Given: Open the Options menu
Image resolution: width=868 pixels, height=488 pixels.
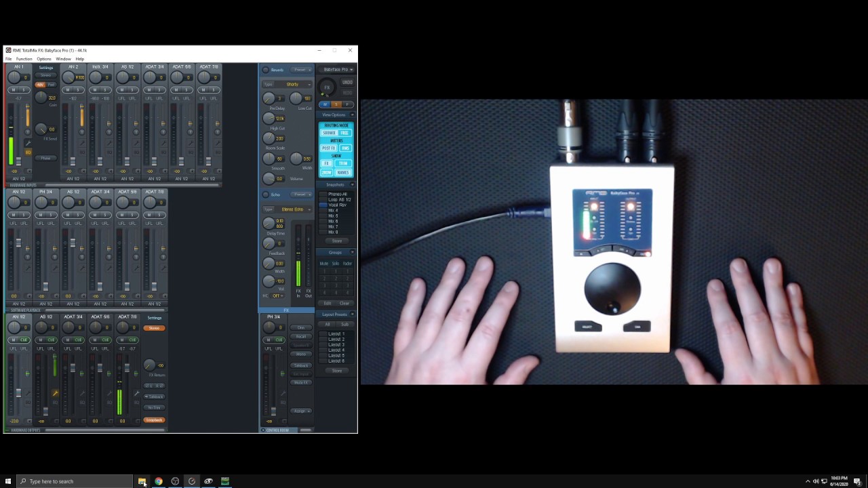Looking at the screenshot, I should [44, 59].
